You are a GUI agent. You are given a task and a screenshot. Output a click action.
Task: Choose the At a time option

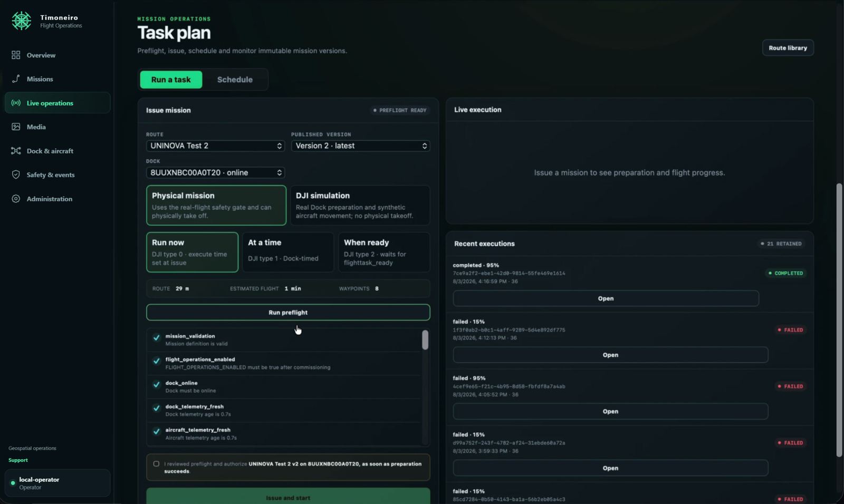click(x=288, y=252)
